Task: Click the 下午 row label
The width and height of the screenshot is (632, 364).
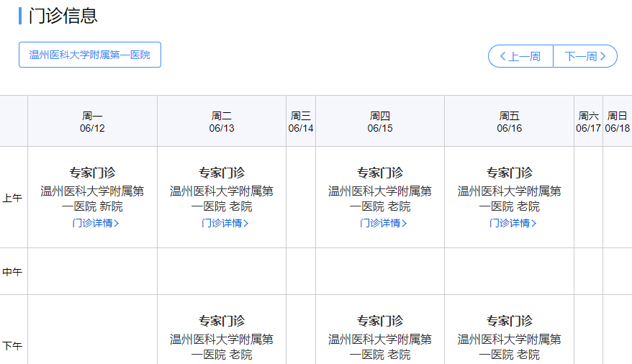Action: click(13, 346)
